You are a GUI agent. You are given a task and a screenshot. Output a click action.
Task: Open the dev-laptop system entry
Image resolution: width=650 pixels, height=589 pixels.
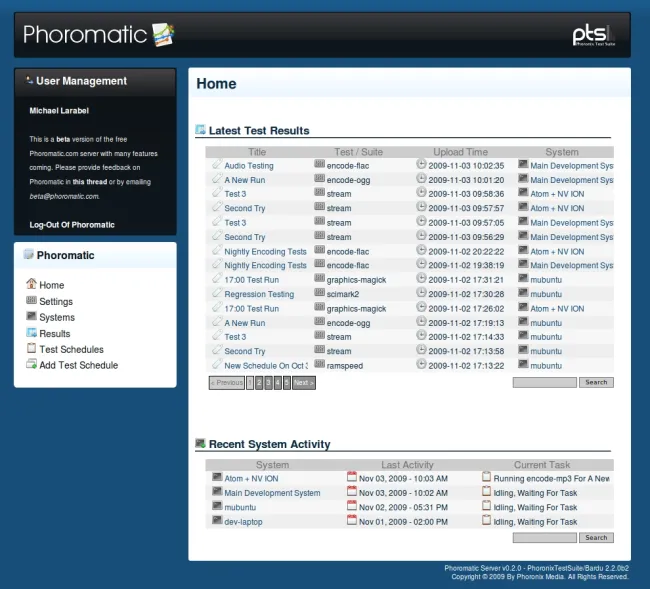tap(243, 522)
